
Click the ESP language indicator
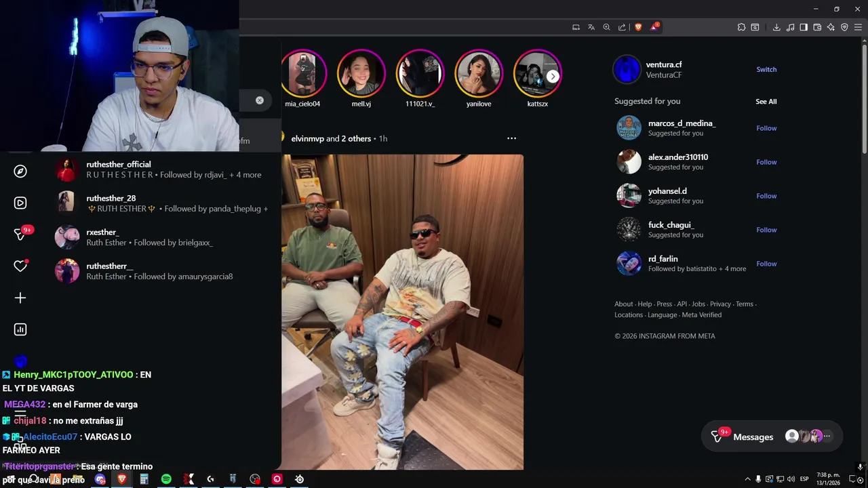(804, 479)
